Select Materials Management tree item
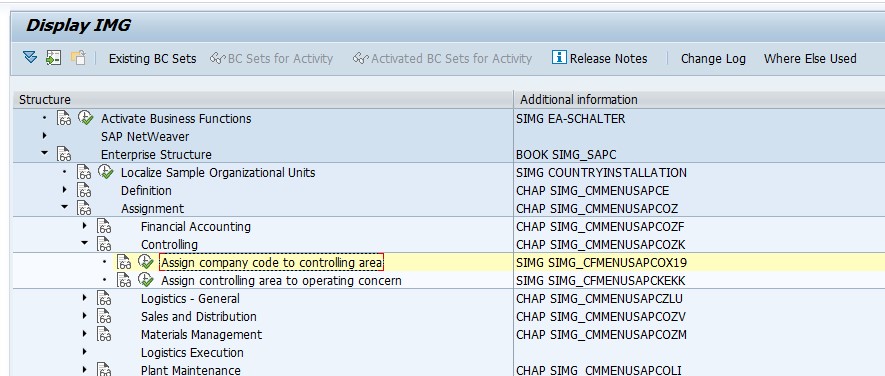The image size is (885, 376). (201, 335)
